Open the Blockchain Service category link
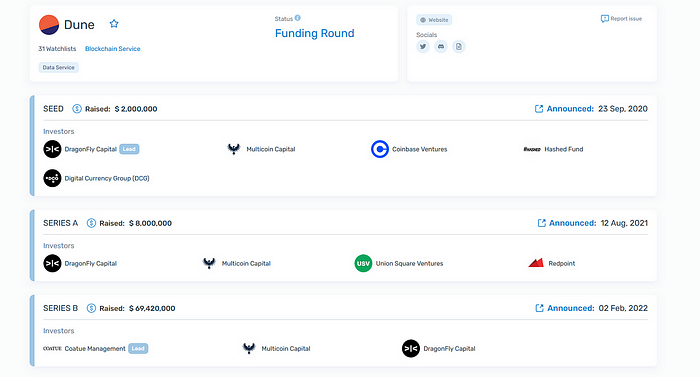Screen dimensions: 700x377 pyautogui.click(x=112, y=49)
